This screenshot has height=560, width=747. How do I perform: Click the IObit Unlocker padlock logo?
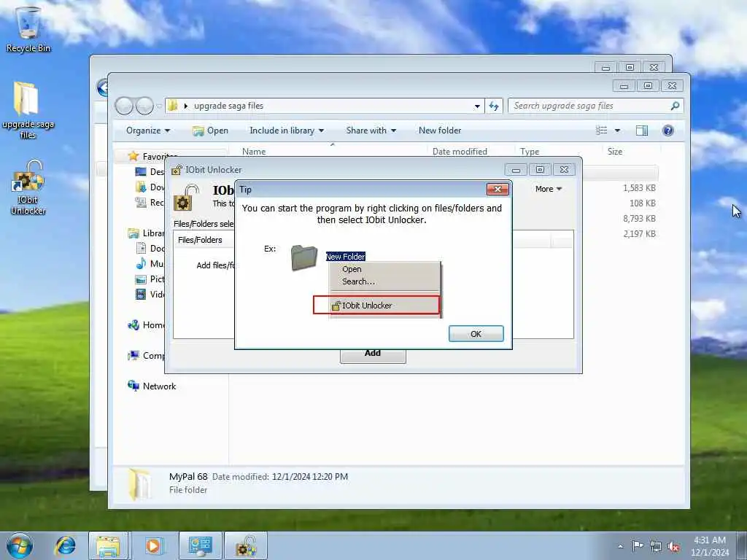click(x=186, y=197)
